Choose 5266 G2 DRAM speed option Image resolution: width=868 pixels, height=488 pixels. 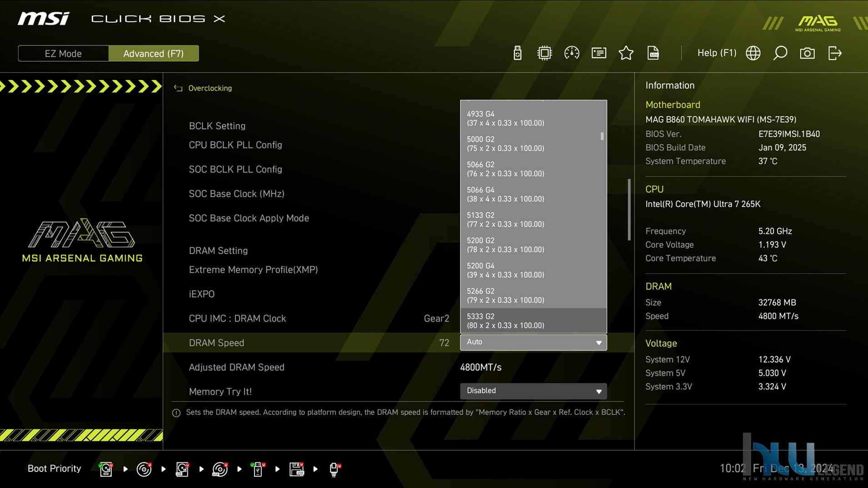pos(533,295)
